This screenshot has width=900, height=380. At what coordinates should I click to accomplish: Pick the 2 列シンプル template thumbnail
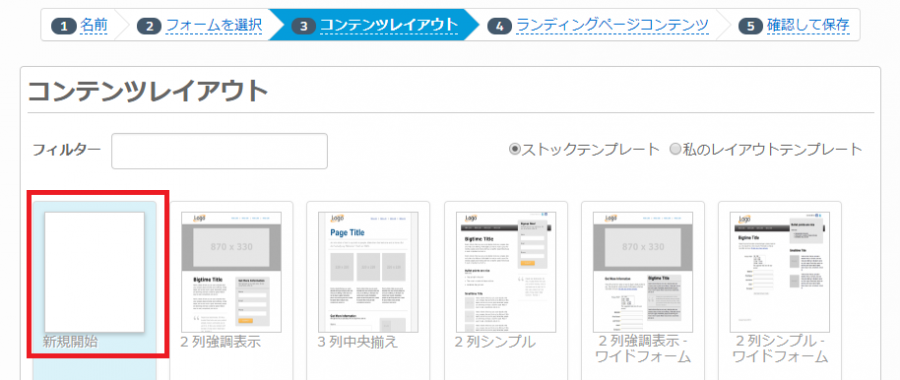tap(506, 272)
